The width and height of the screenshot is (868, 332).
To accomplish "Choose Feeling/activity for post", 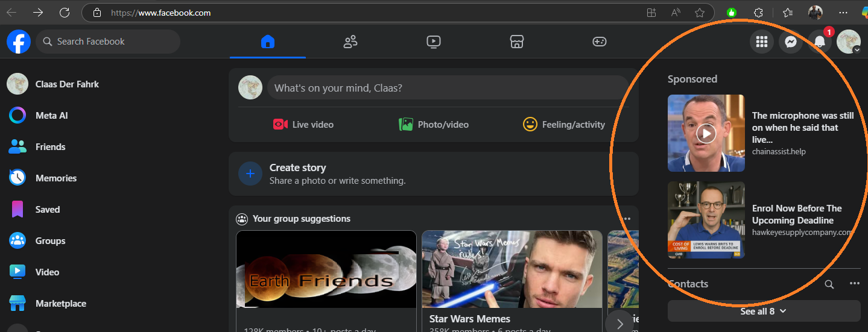I will click(564, 125).
